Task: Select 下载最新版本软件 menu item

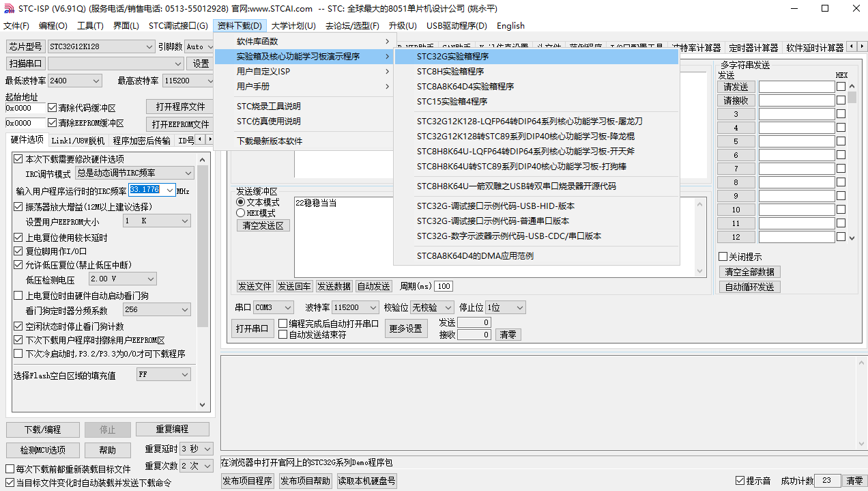Action: (304, 141)
